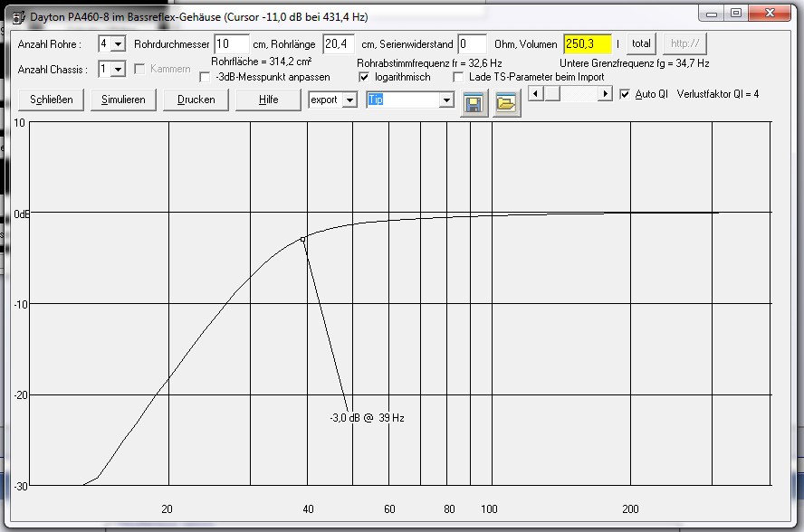Click the Ql slider right arrow
Screen dimensions: 804x532
pos(605,94)
